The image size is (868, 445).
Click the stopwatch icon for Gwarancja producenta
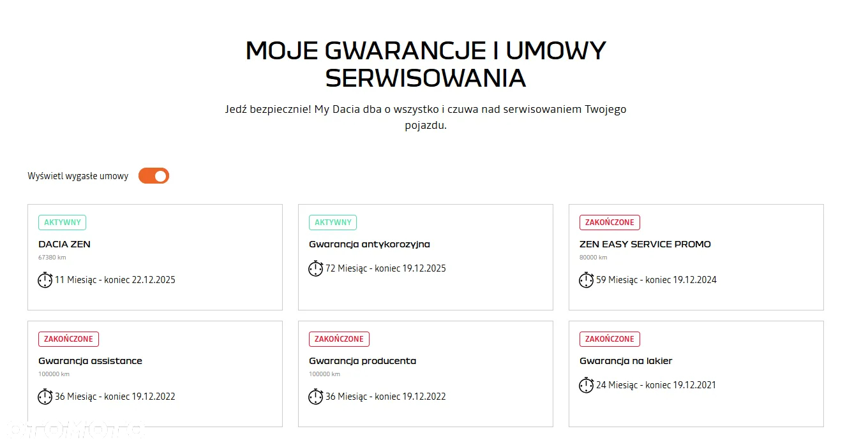pyautogui.click(x=315, y=397)
